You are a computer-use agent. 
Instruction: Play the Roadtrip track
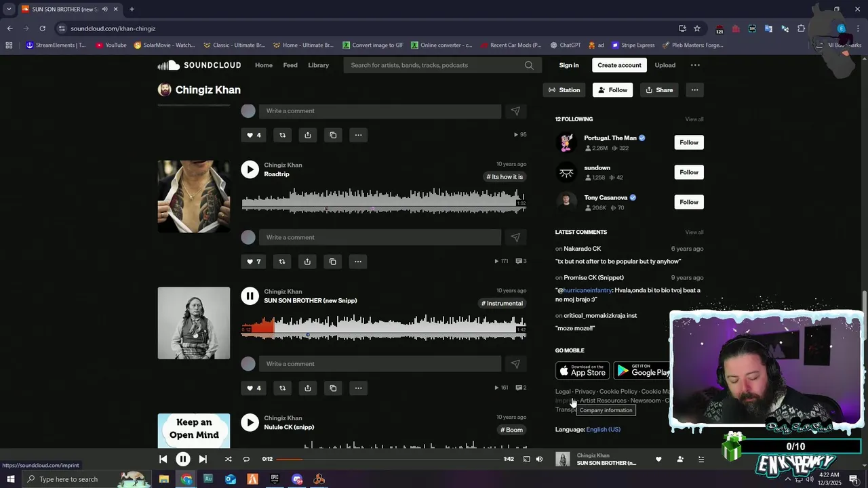[x=250, y=169]
